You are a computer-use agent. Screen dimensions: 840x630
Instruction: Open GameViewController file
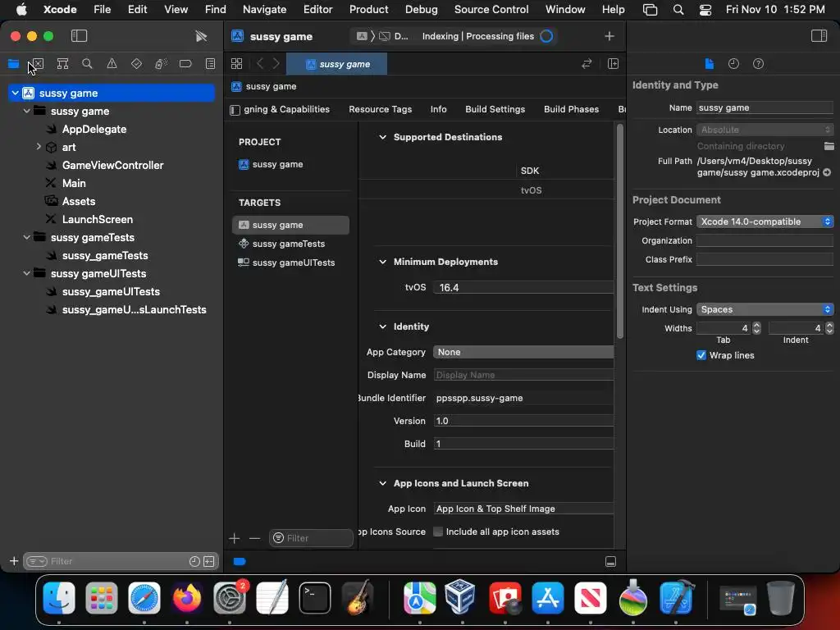112,166
